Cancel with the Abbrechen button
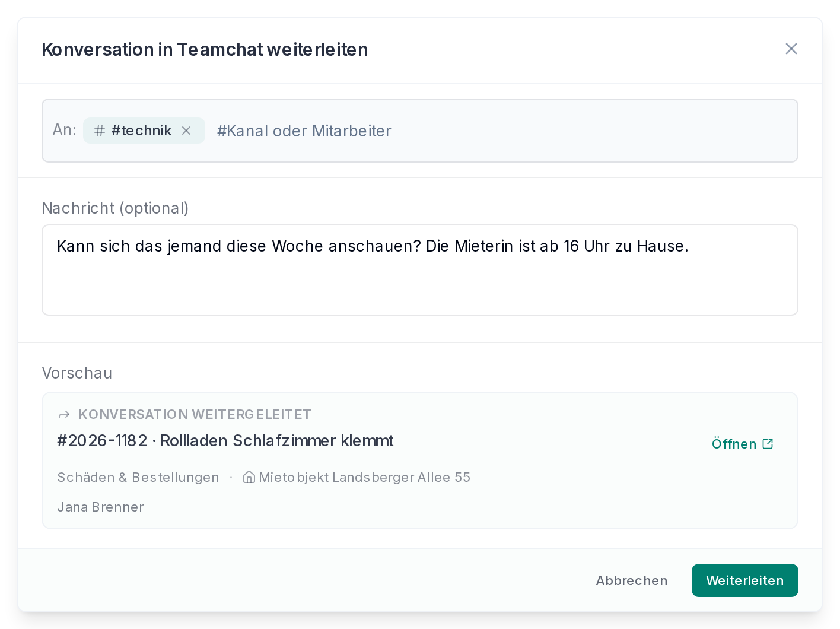 pyautogui.click(x=632, y=580)
